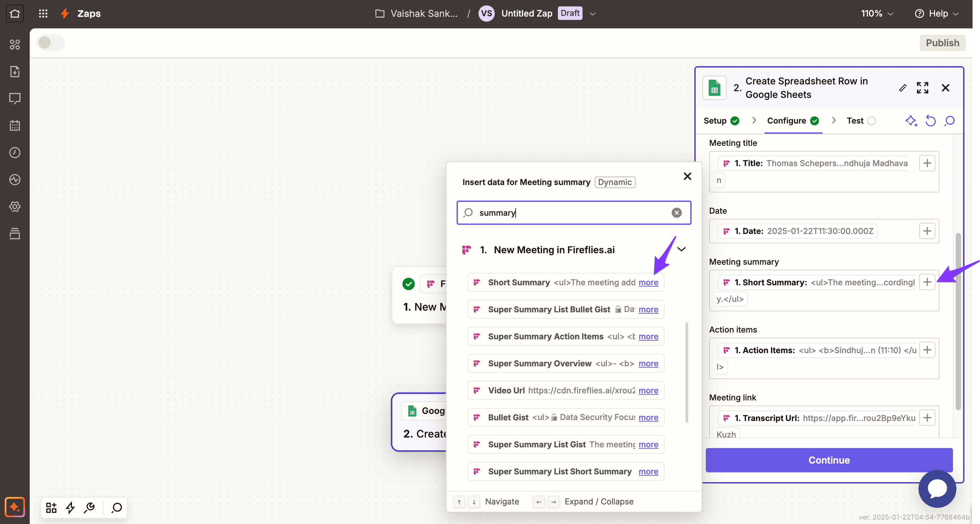The image size is (980, 524).
Task: Click the search icon in step panel
Action: click(950, 121)
